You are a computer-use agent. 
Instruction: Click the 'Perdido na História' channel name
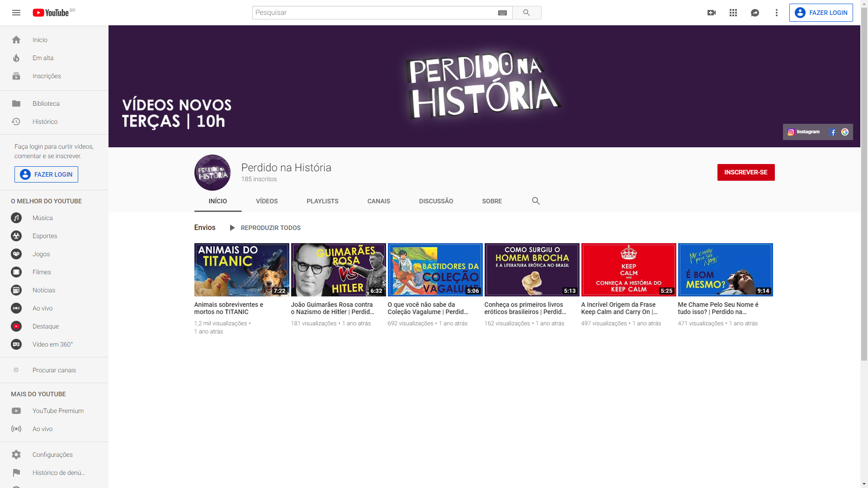(x=286, y=168)
